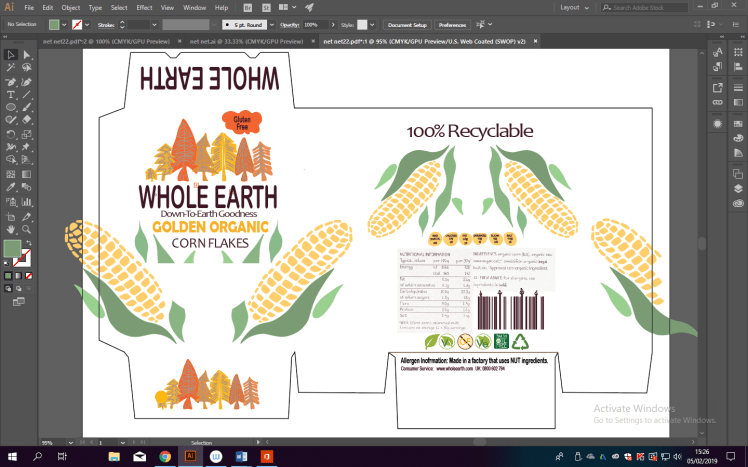This screenshot has width=748, height=467.
Task: Launch Adobe Bridge from Br button
Action: 248,8
